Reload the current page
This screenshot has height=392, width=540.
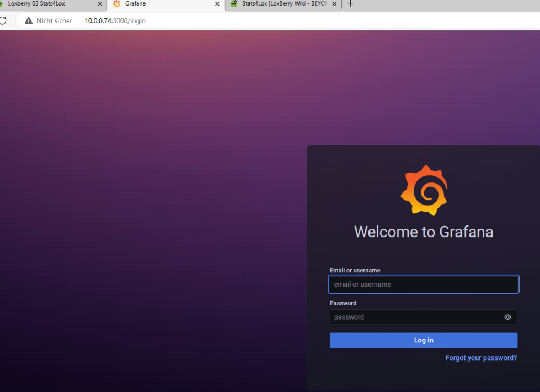(x=3, y=20)
